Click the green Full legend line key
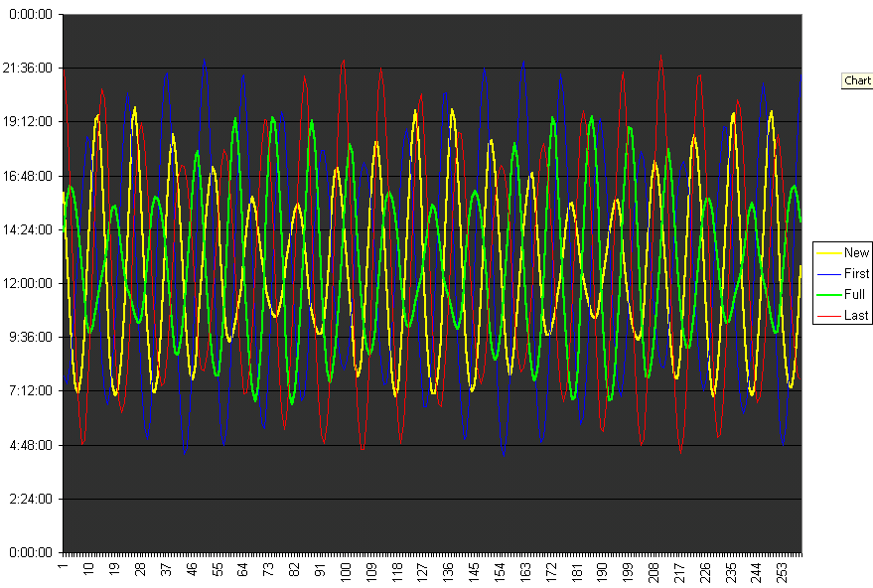 click(828, 295)
